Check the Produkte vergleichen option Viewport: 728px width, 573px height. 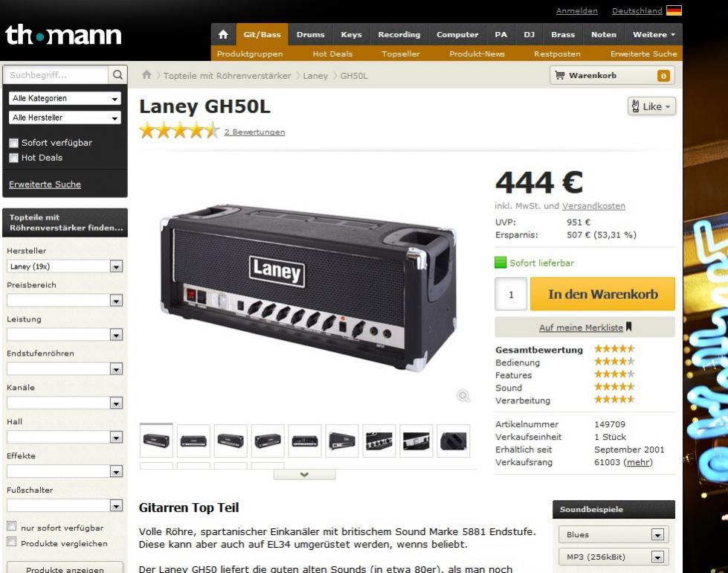[12, 542]
